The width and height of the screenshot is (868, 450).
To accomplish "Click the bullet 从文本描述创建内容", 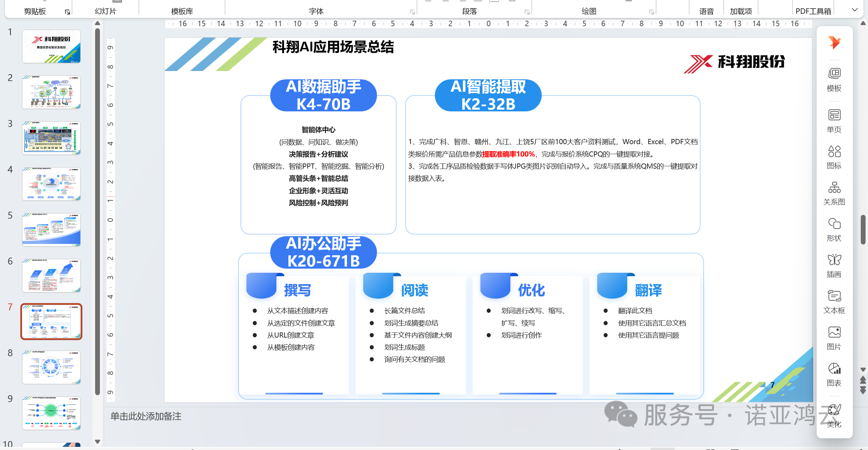I will 298,311.
